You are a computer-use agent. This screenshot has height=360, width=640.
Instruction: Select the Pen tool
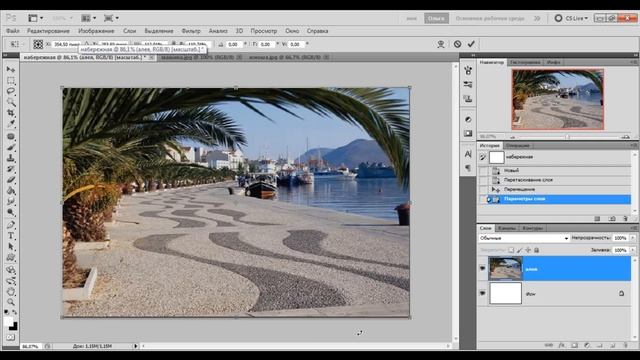click(11, 225)
